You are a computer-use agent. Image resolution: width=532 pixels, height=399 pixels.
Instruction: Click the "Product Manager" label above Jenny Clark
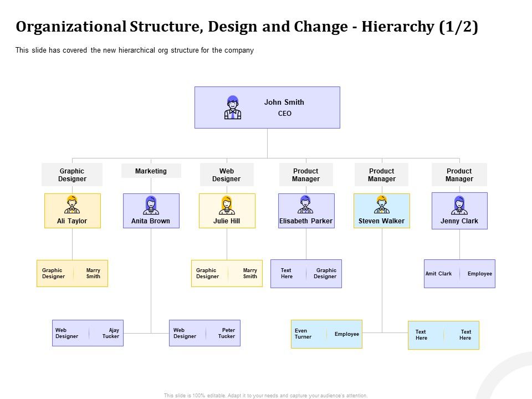click(459, 175)
